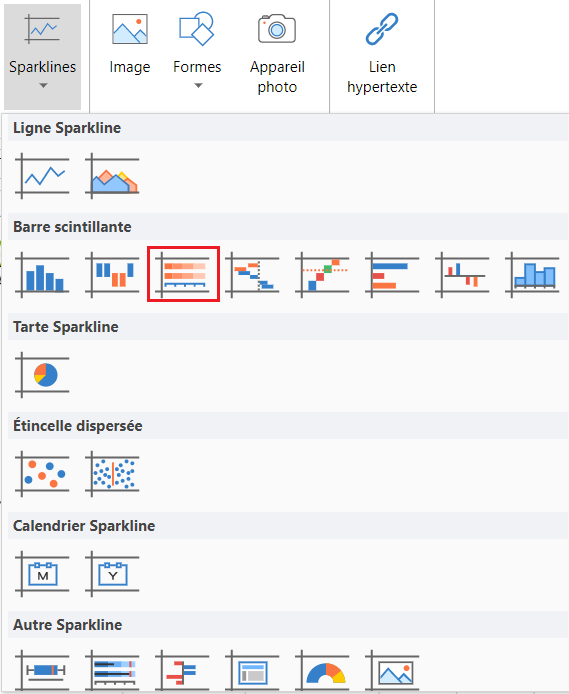Expand the Formes dropdown
Screen dimensions: 569x694
[x=197, y=52]
